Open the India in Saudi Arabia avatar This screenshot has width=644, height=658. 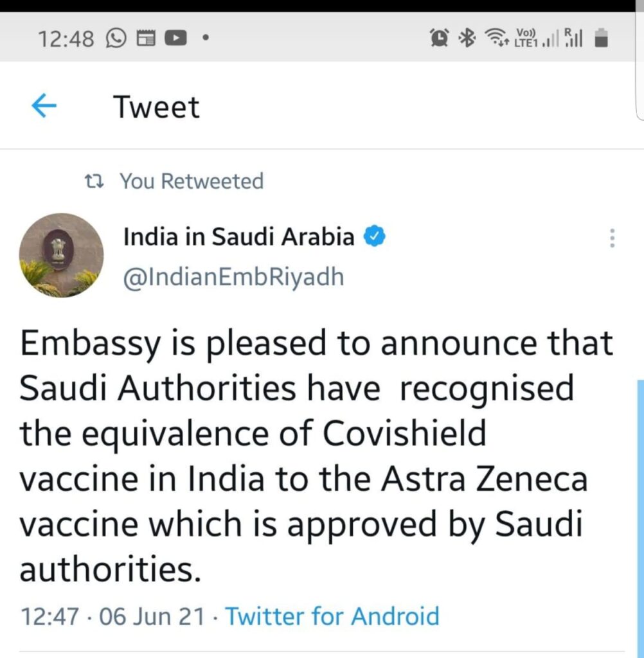tap(62, 255)
